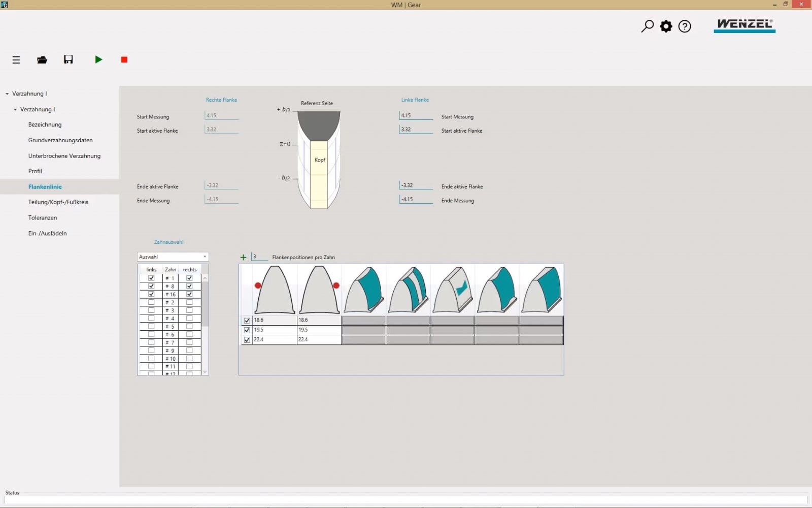This screenshot has height=508, width=812.
Task: Collapse the nested Verzahnung I subnode
Action: (x=15, y=110)
